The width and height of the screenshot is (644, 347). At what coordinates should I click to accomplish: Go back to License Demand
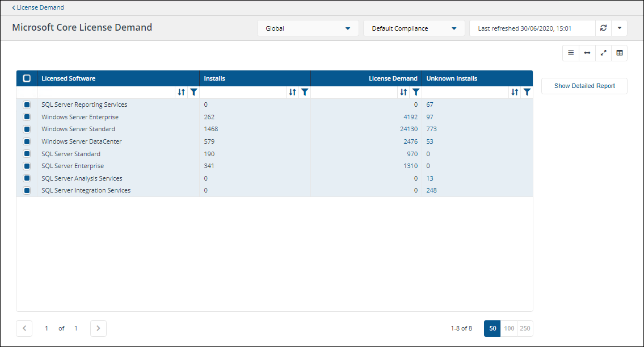[x=38, y=7]
